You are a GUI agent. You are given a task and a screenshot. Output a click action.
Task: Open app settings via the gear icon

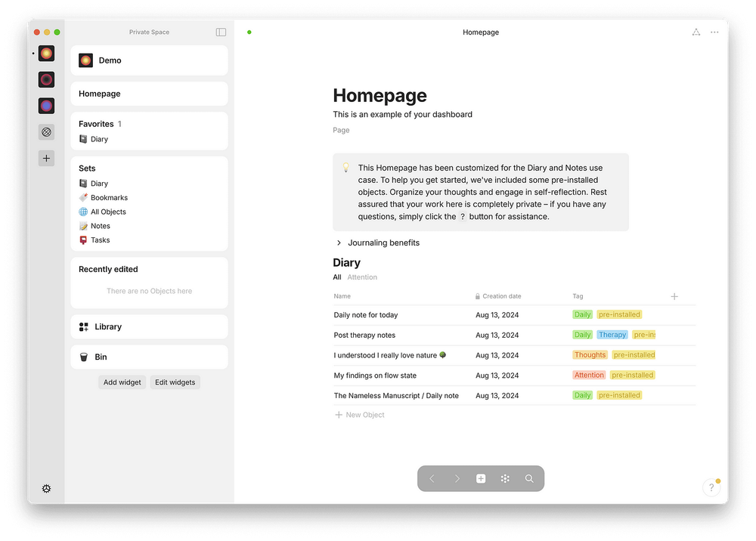[x=46, y=488]
